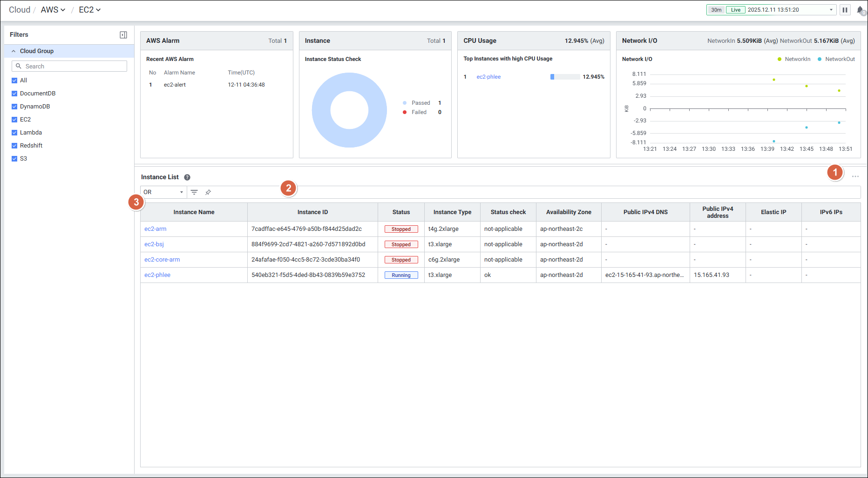868x478 pixels.
Task: Uncheck the DynamoDB checkbox
Action: click(14, 107)
